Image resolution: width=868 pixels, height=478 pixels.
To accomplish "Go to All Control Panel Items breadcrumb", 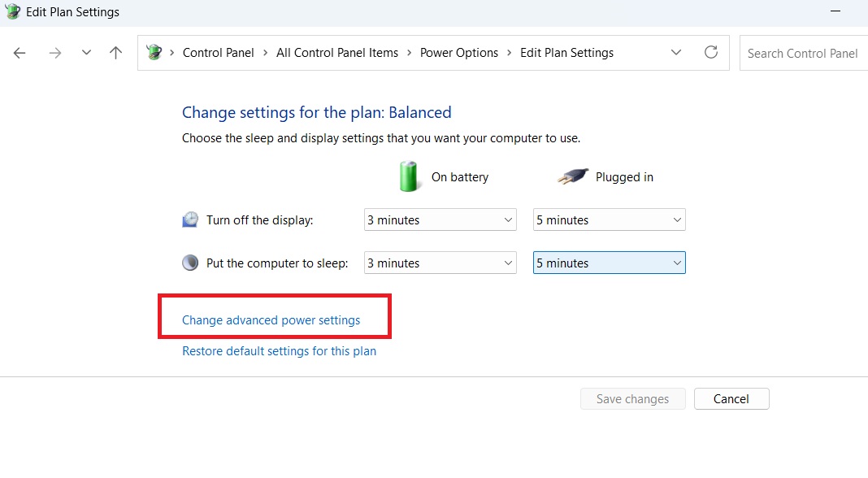I will 337,52.
